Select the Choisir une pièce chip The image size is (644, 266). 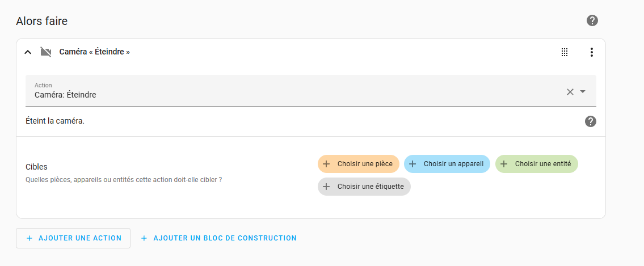click(x=359, y=164)
